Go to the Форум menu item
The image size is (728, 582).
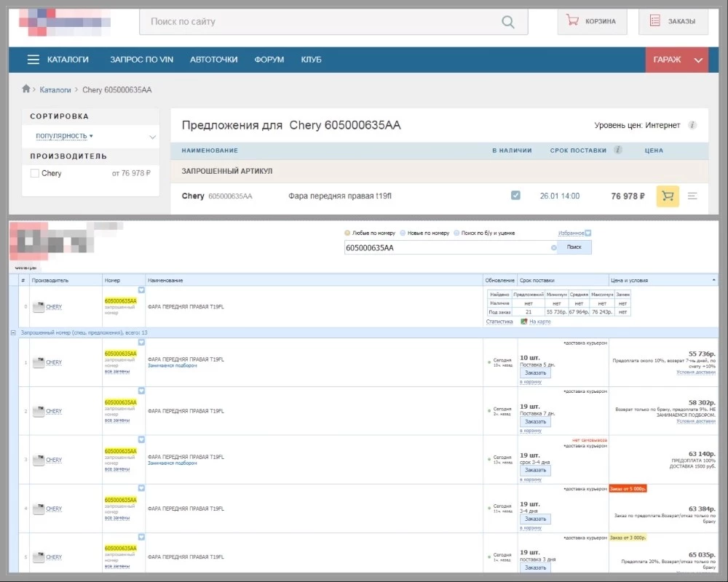tap(269, 60)
